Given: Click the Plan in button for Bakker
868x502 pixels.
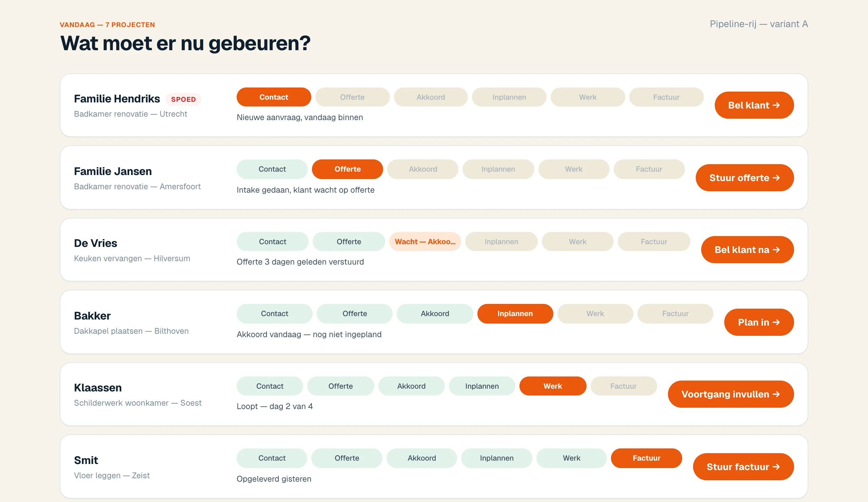Looking at the screenshot, I should point(759,322).
